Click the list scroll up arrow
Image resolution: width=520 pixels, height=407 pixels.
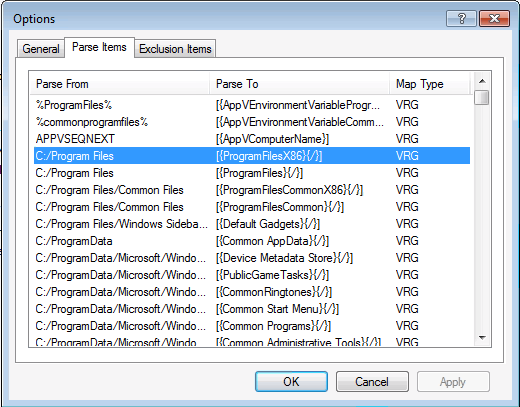[482, 81]
